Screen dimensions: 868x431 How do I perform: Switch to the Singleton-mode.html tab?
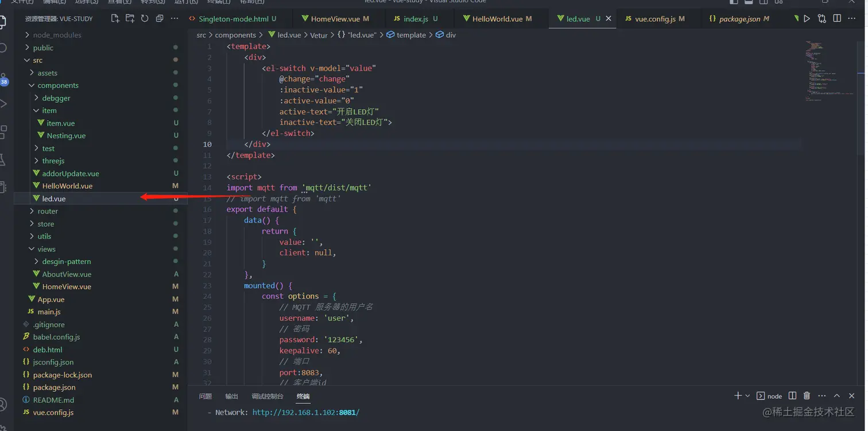(237, 19)
